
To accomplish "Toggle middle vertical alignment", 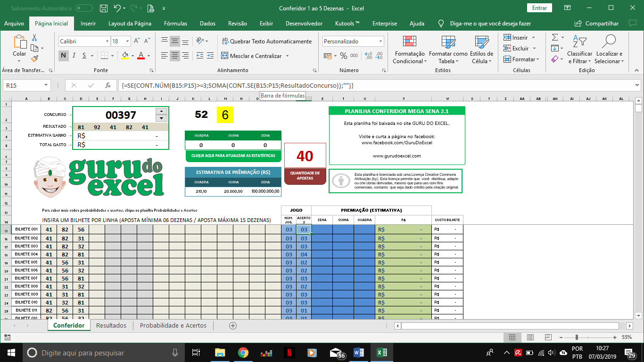I will [x=175, y=41].
